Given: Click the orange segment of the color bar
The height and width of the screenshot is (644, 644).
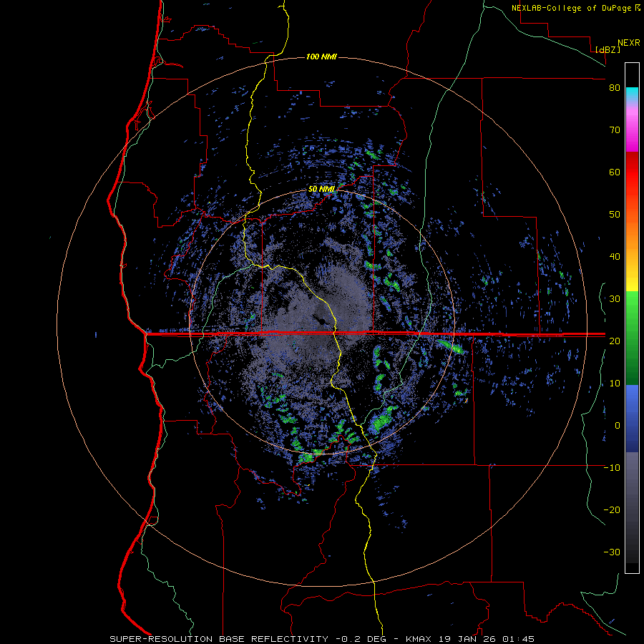Looking at the screenshot, I should (x=632, y=234).
